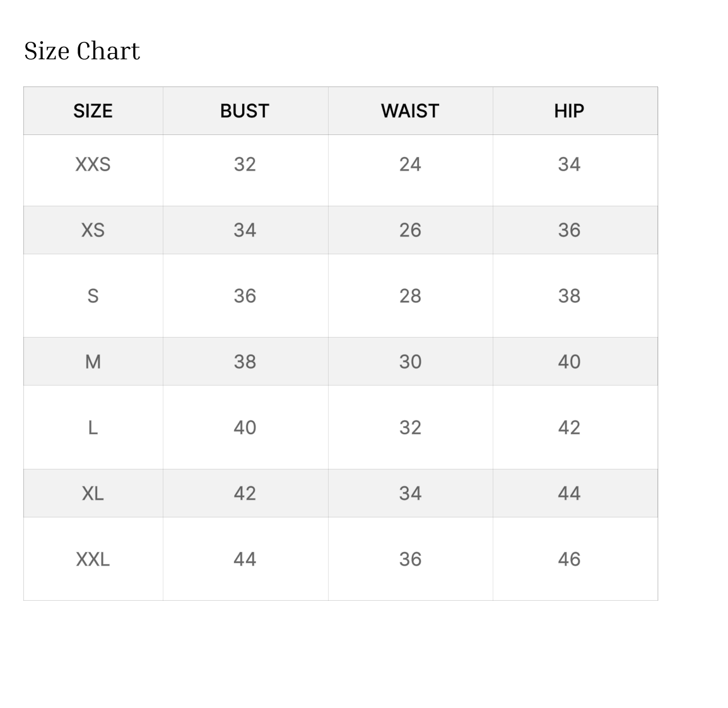Viewport: 728px width, 708px height.
Task: Click waist value 30 for M
Action: point(410,362)
